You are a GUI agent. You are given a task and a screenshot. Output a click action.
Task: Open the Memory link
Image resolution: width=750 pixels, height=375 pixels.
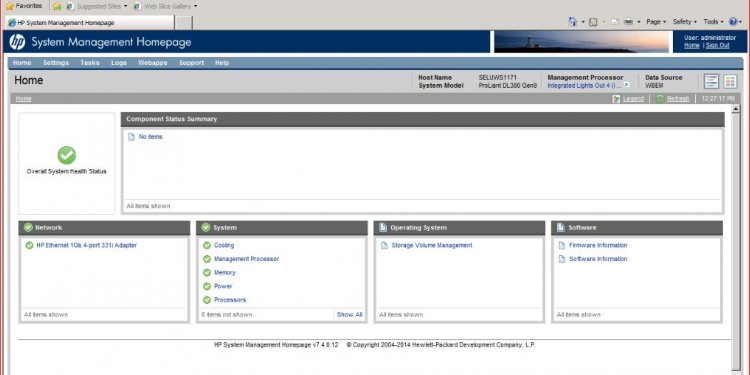pos(225,273)
